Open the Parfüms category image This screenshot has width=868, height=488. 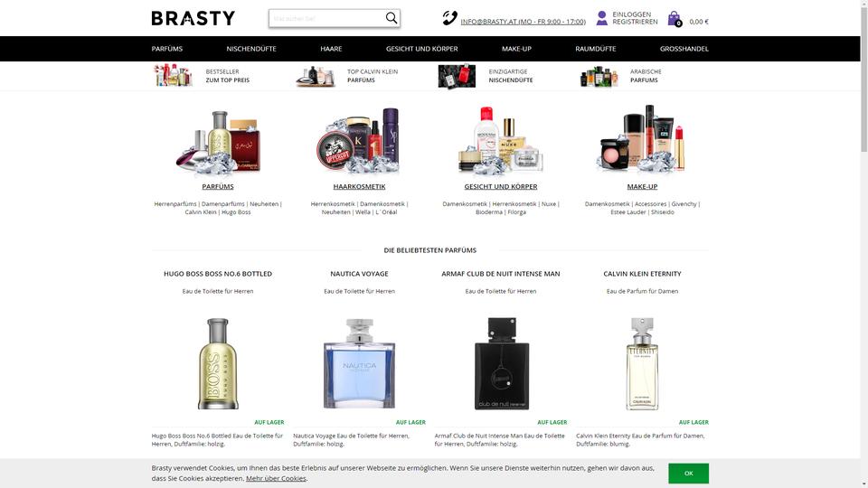click(x=218, y=142)
